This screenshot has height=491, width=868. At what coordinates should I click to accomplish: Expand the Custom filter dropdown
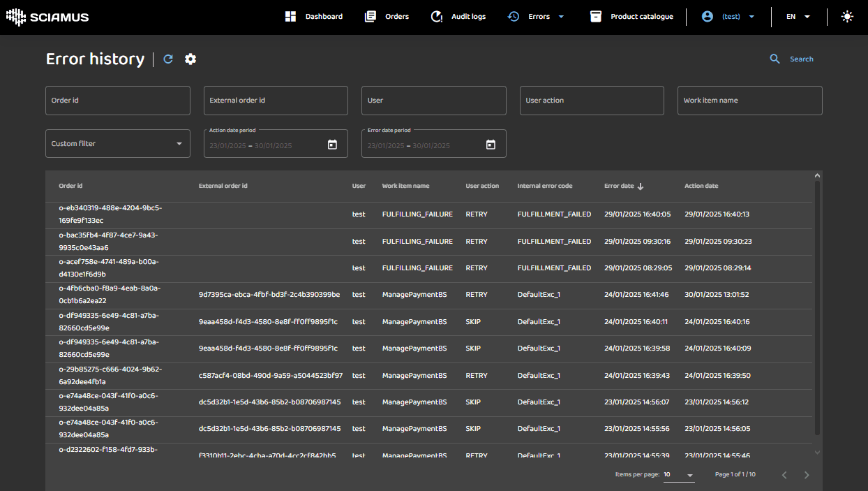click(117, 144)
